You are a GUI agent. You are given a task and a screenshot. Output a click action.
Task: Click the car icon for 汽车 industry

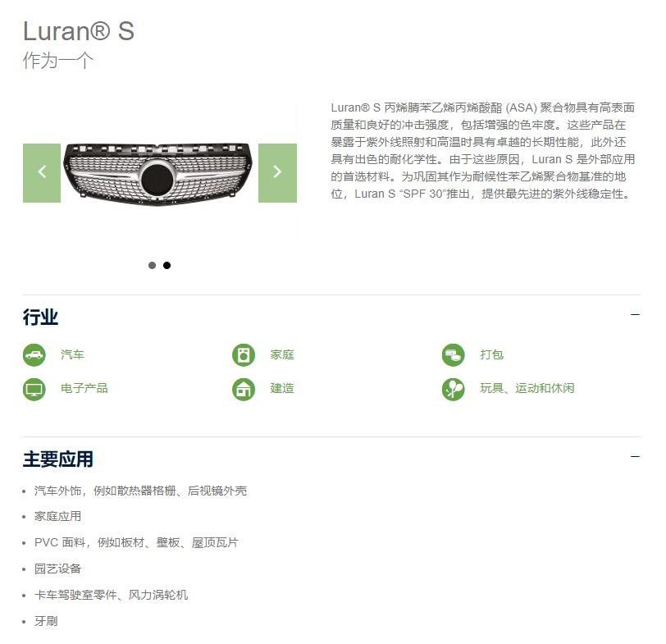click(34, 354)
